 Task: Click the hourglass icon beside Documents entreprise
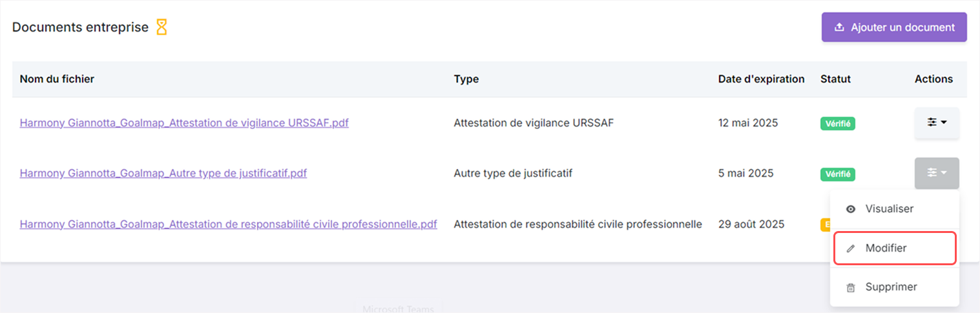162,27
